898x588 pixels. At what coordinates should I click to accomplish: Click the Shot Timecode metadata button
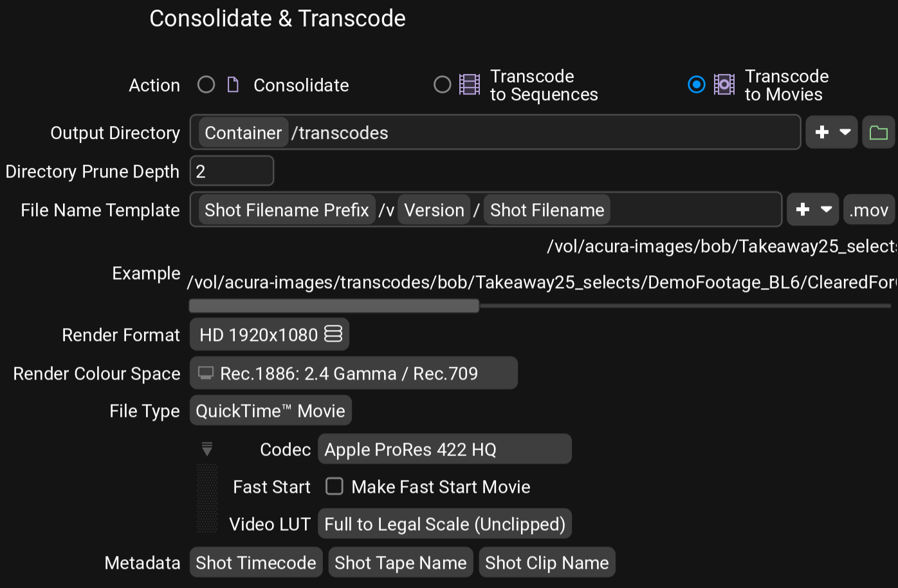pyautogui.click(x=256, y=563)
